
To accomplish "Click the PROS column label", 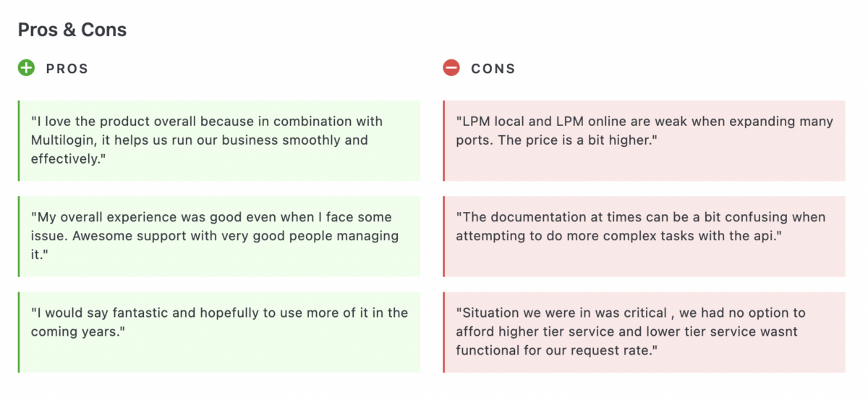I will tap(67, 69).
